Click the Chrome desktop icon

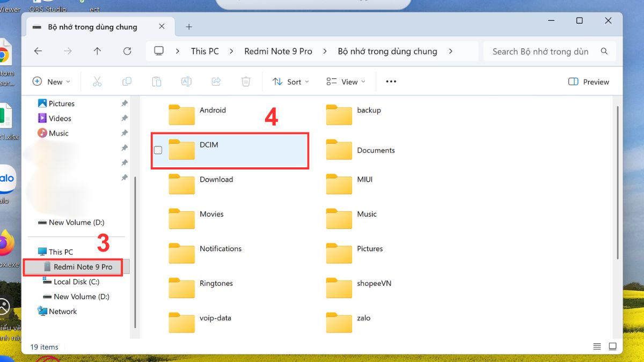[x=4, y=55]
